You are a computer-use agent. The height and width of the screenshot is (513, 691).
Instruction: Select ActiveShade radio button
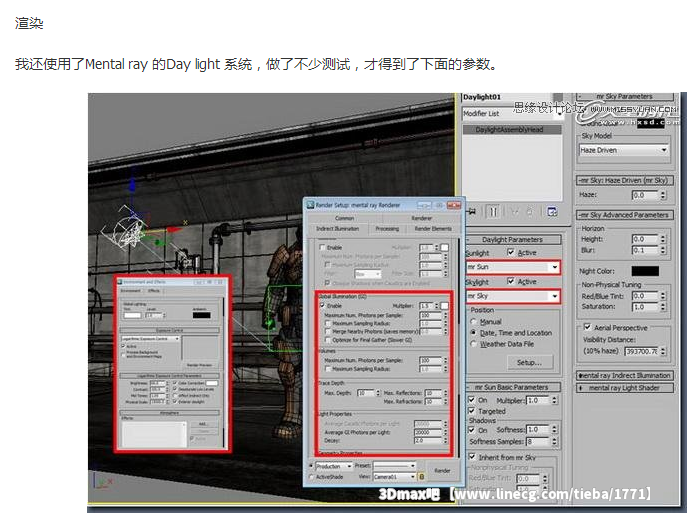click(312, 477)
